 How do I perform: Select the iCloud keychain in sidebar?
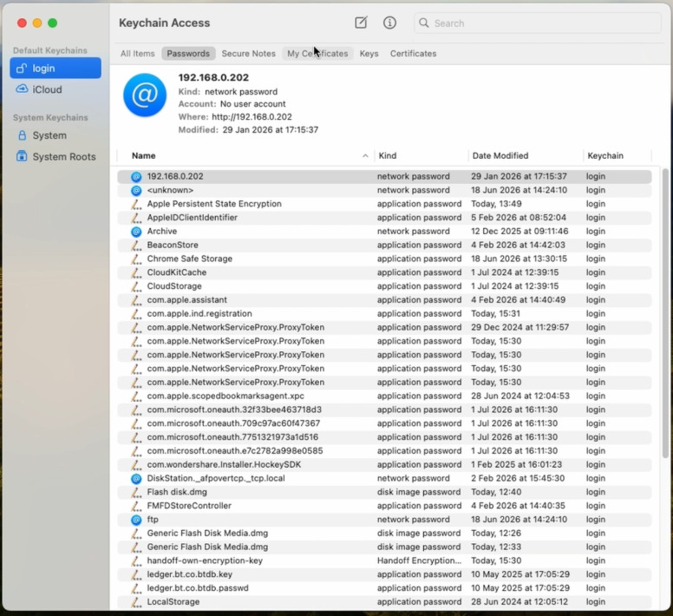(x=56, y=89)
